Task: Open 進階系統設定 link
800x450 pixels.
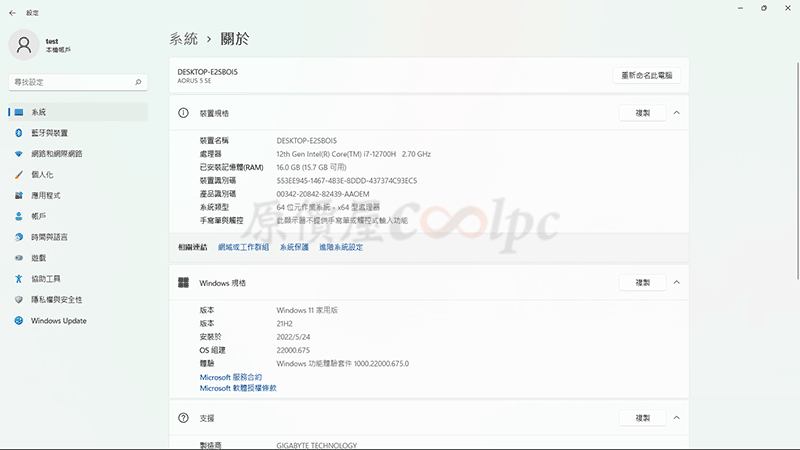Action: click(x=341, y=247)
